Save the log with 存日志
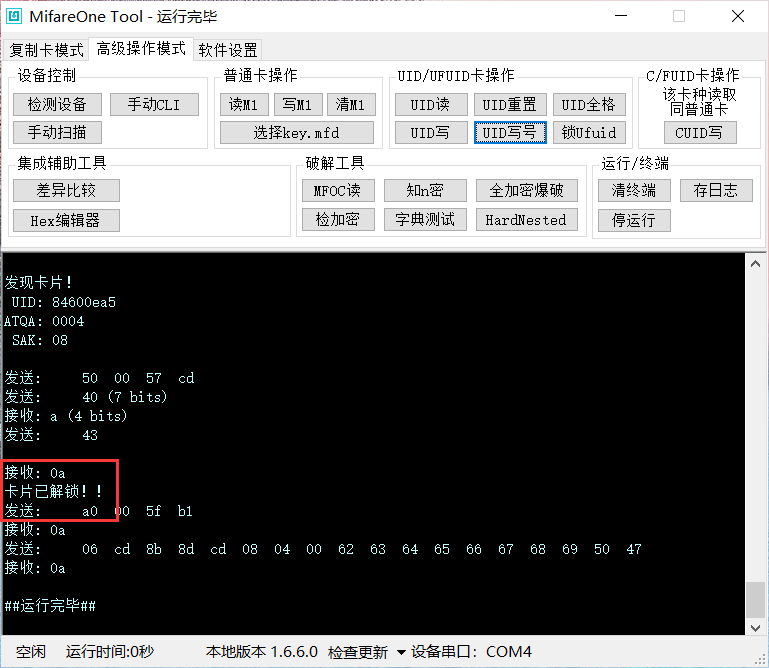 click(x=716, y=190)
